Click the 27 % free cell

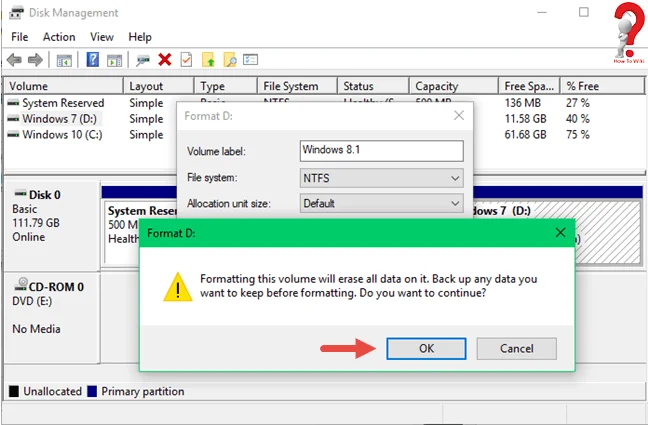[x=578, y=103]
